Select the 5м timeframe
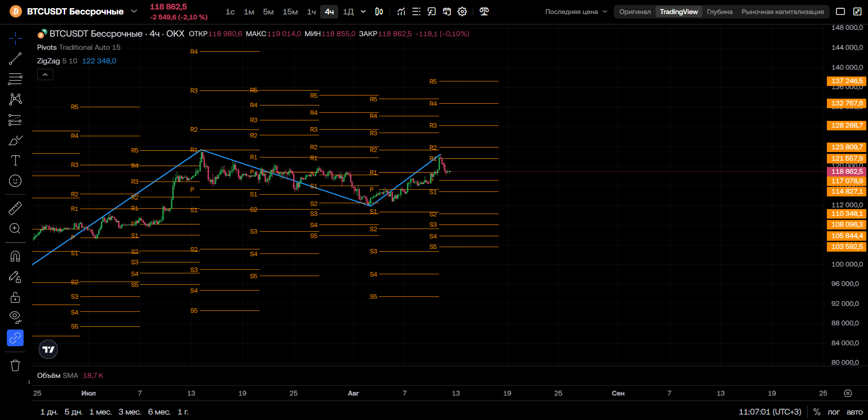The width and height of the screenshot is (868, 420). click(x=269, y=12)
